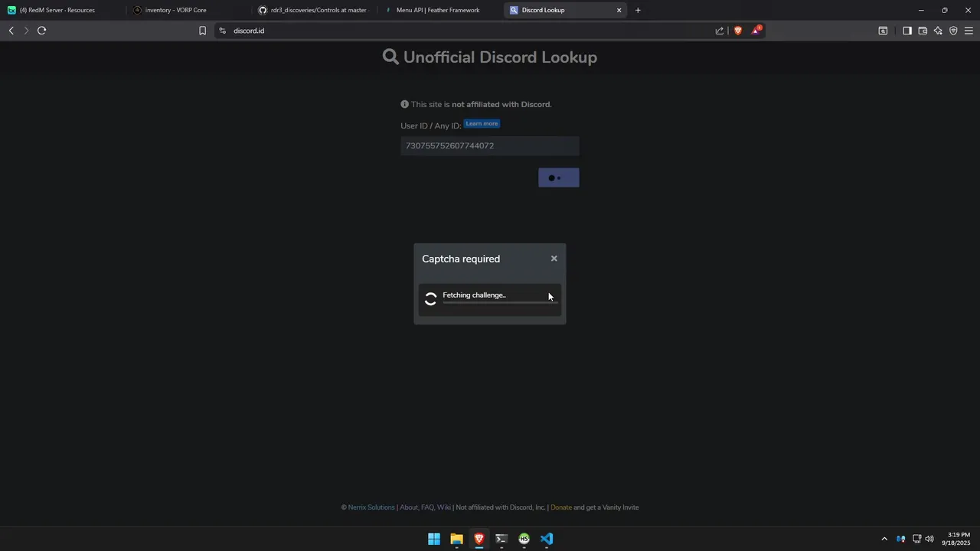The image size is (980, 551).
Task: Open the Brave Wallet icon
Action: coord(923,31)
